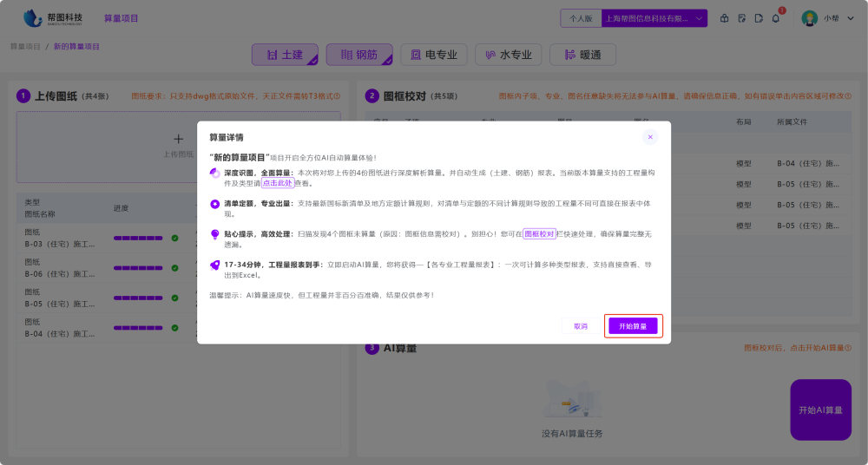This screenshot has height=465, width=868.
Task: Open the 点击此处 link in dialog
Action: click(278, 183)
